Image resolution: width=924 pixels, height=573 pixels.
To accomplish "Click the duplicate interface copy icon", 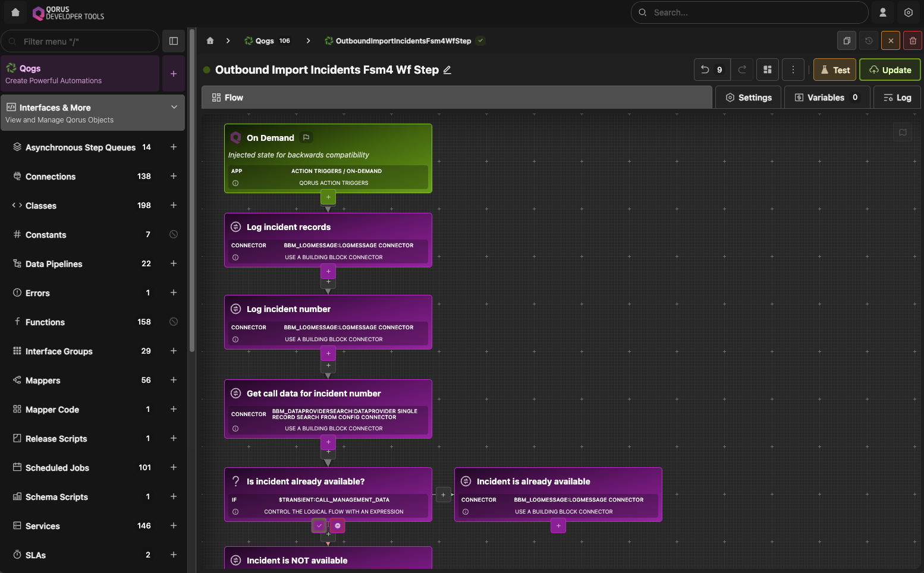I will pos(846,41).
